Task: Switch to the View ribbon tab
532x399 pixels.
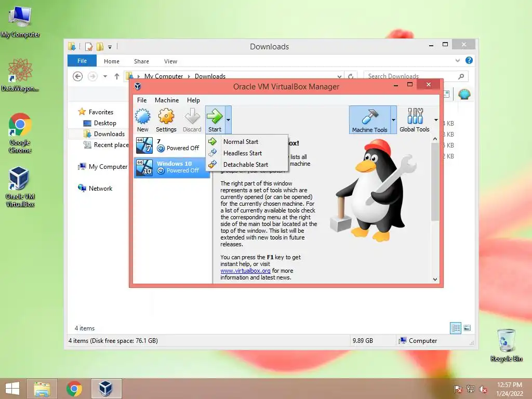Action: (x=170, y=61)
